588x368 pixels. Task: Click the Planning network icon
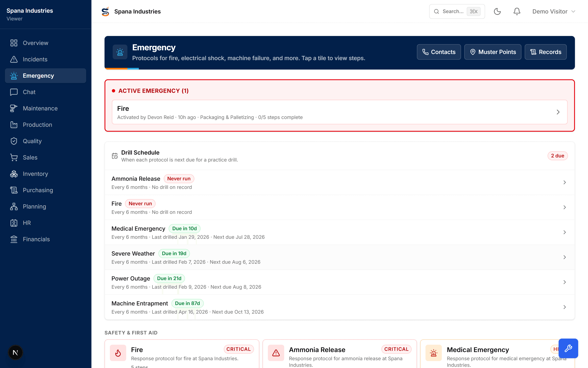click(x=14, y=206)
